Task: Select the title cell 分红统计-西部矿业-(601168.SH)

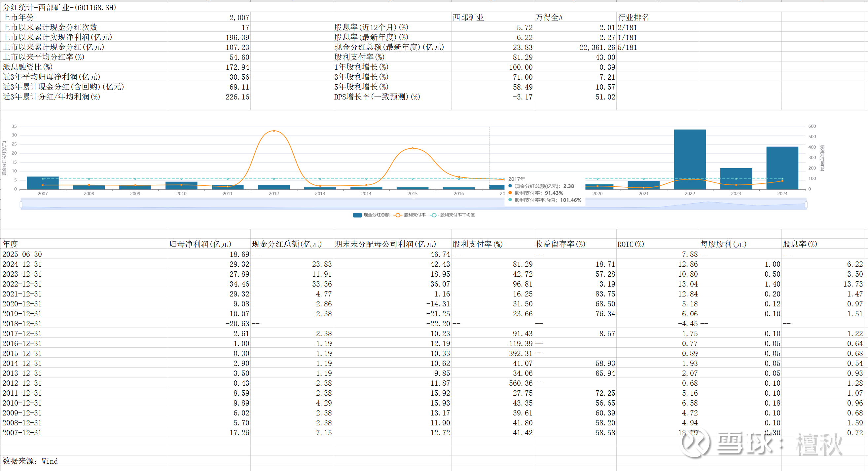Action: (x=59, y=7)
